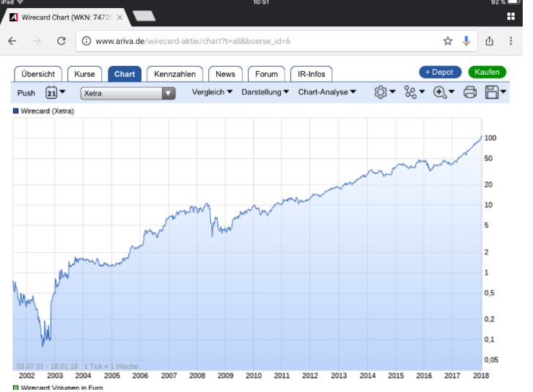
Task: Click the green Wirecard Volumen legend swatch
Action: coord(15,388)
